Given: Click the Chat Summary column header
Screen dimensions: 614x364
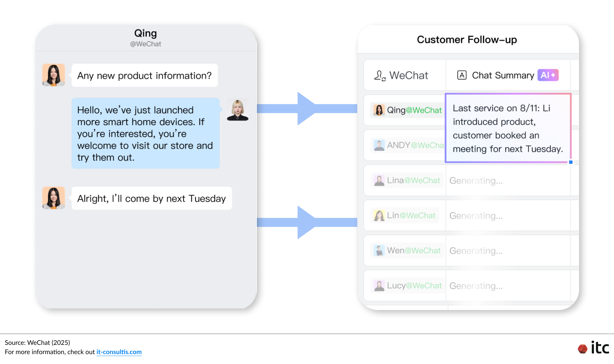Looking at the screenshot, I should point(503,75).
